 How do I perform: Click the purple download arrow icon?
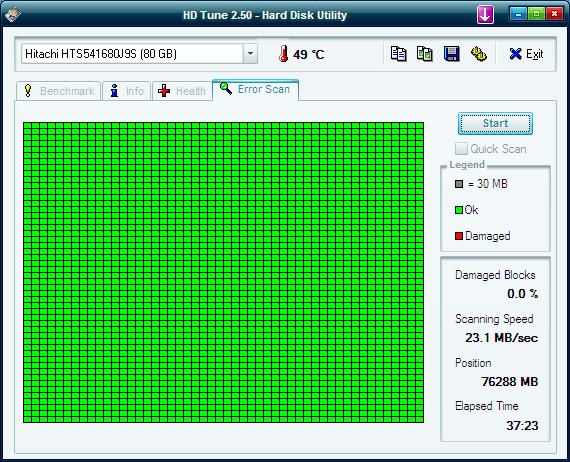[485, 15]
